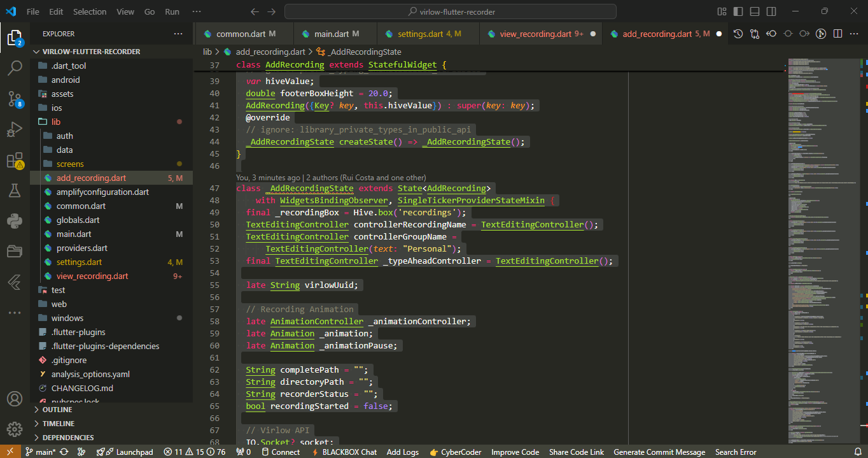This screenshot has height=458, width=868.
Task: Expand the auth folder
Action: [111, 136]
